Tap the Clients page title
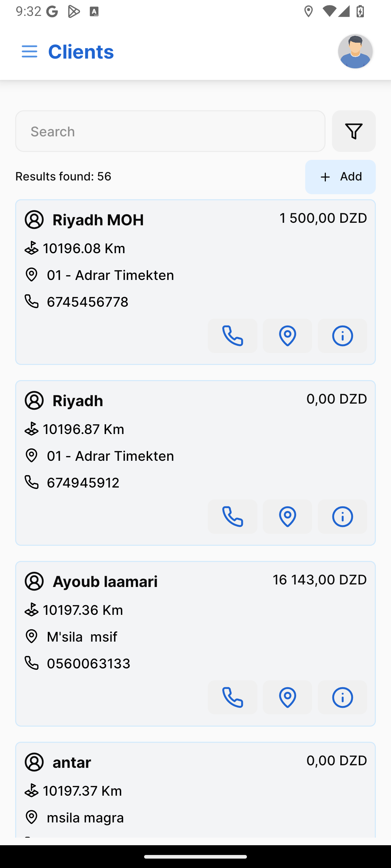 point(81,52)
